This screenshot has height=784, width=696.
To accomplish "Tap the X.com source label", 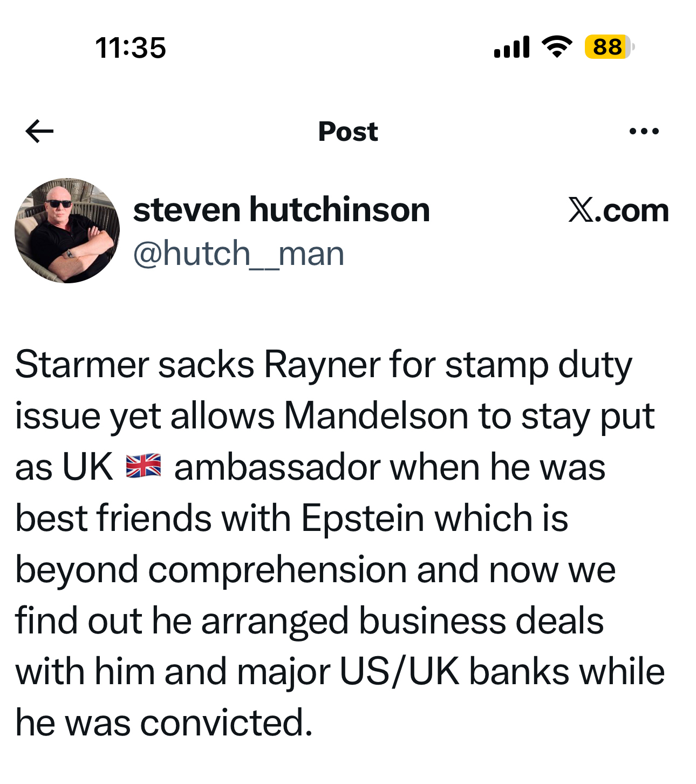I will [x=618, y=210].
